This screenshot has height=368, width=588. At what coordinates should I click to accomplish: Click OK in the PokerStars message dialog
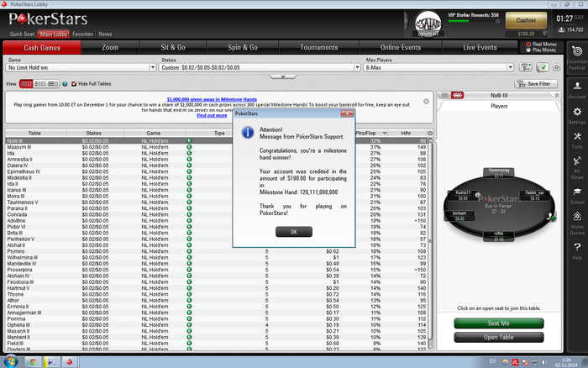coord(294,232)
